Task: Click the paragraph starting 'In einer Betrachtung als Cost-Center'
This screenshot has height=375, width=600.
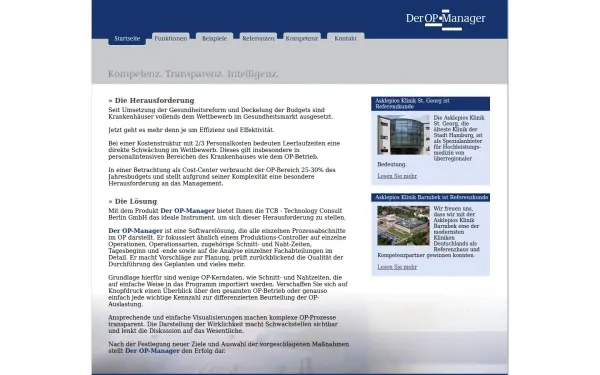Action: coord(222,177)
